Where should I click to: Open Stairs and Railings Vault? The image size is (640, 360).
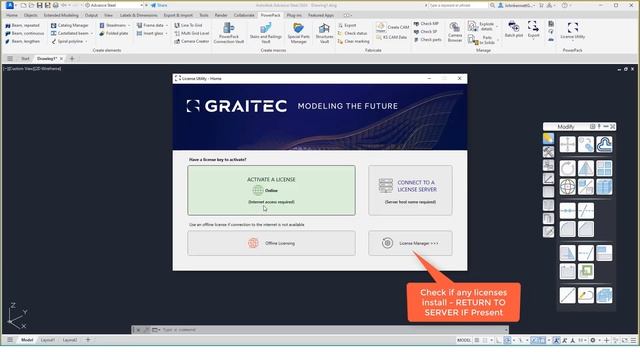tap(266, 33)
